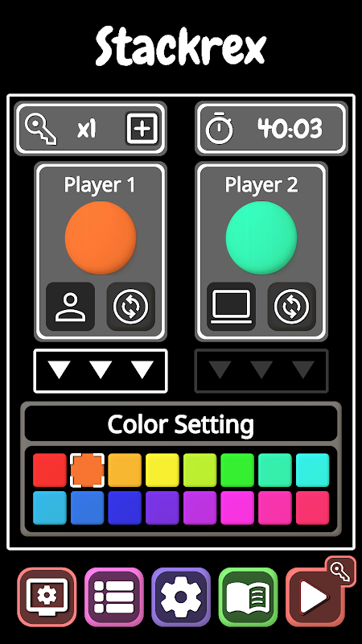The height and width of the screenshot is (644, 362).
Task: Cycle Player 2 color with the refresh icon
Action: click(292, 307)
